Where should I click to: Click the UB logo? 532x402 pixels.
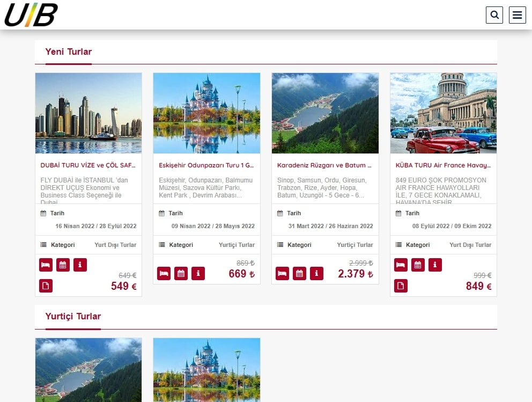pos(31,15)
